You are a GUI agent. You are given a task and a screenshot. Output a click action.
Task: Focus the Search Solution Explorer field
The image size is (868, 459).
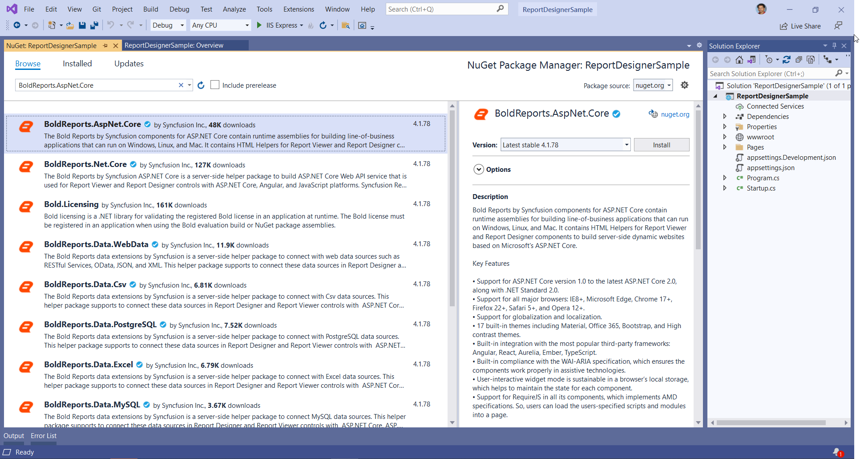[771, 73]
